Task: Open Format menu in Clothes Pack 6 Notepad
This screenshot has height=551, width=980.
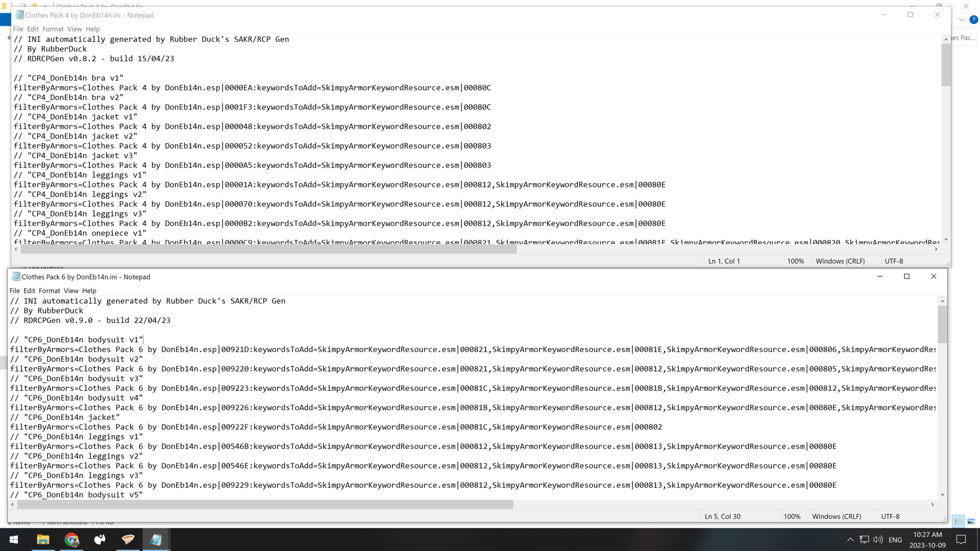Action: point(50,291)
